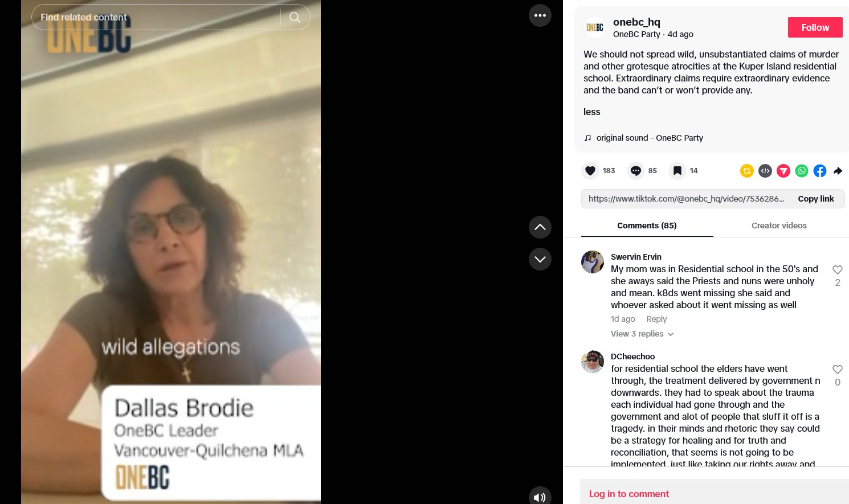Go to next video with down chevron
Screen dimensions: 849x504
click(x=540, y=259)
